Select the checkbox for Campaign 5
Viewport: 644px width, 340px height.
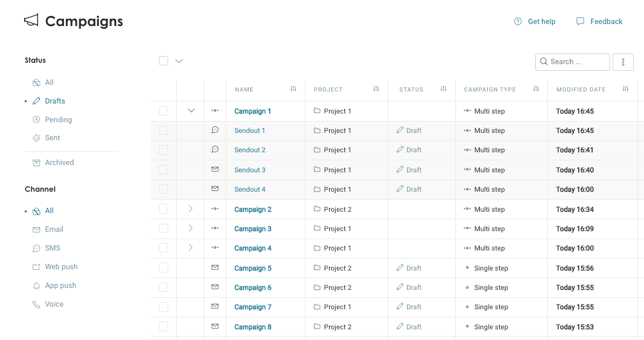pyautogui.click(x=164, y=268)
